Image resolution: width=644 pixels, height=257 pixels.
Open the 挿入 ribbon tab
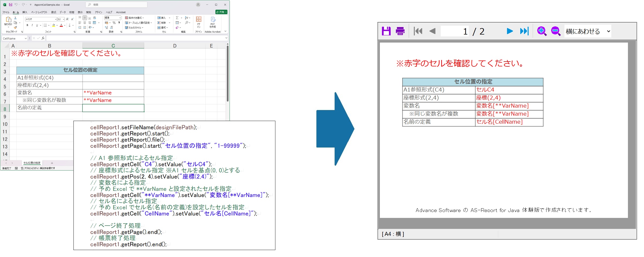[25, 12]
